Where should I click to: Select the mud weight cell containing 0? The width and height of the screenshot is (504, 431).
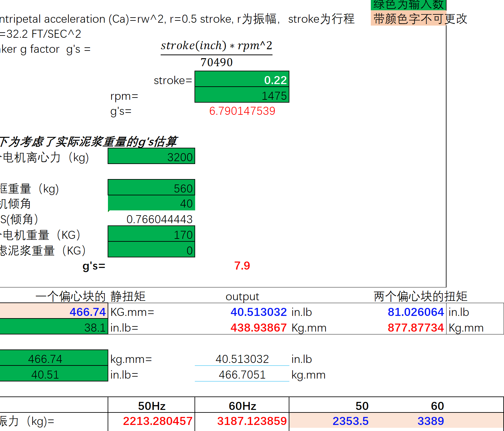[151, 249]
